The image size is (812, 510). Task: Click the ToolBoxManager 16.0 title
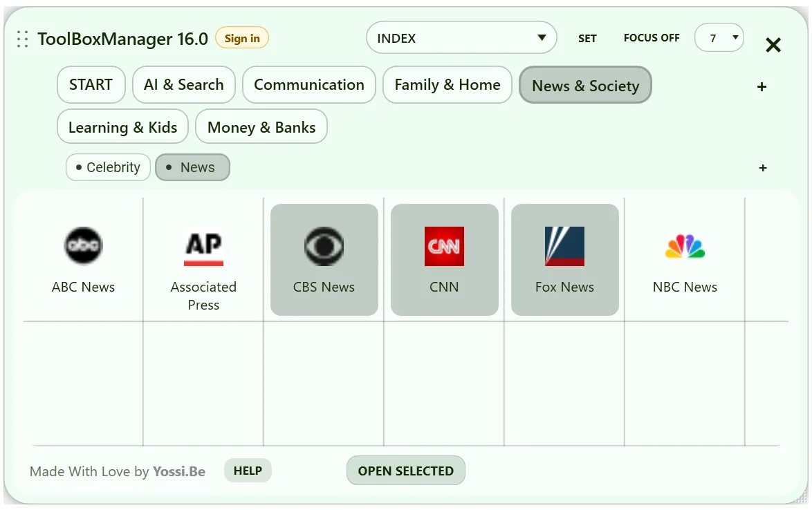click(x=122, y=39)
